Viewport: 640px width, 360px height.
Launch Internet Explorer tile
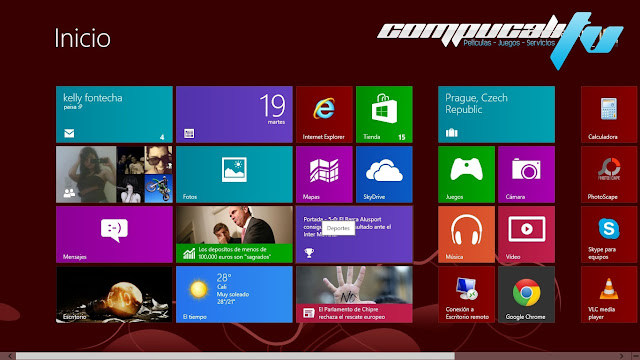(324, 114)
